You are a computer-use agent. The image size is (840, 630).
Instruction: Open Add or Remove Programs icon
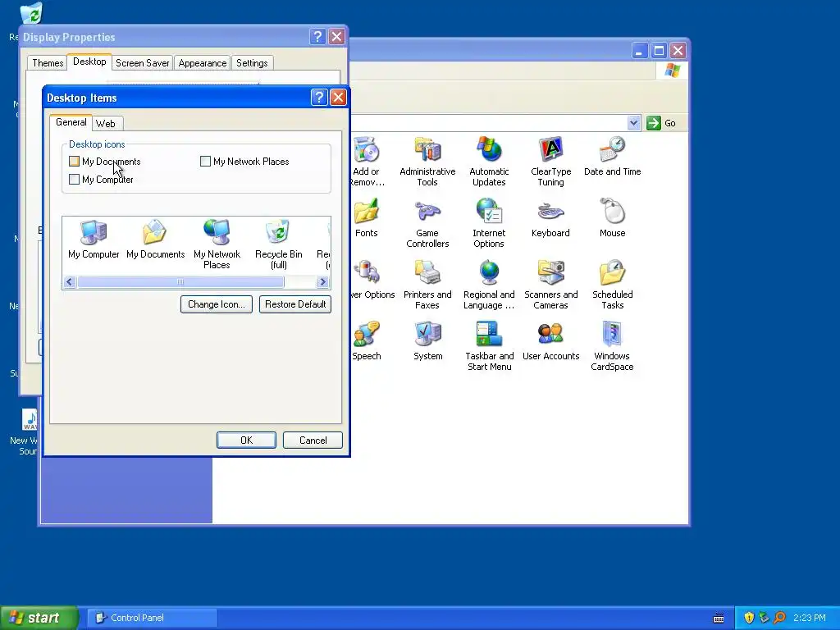(367, 161)
